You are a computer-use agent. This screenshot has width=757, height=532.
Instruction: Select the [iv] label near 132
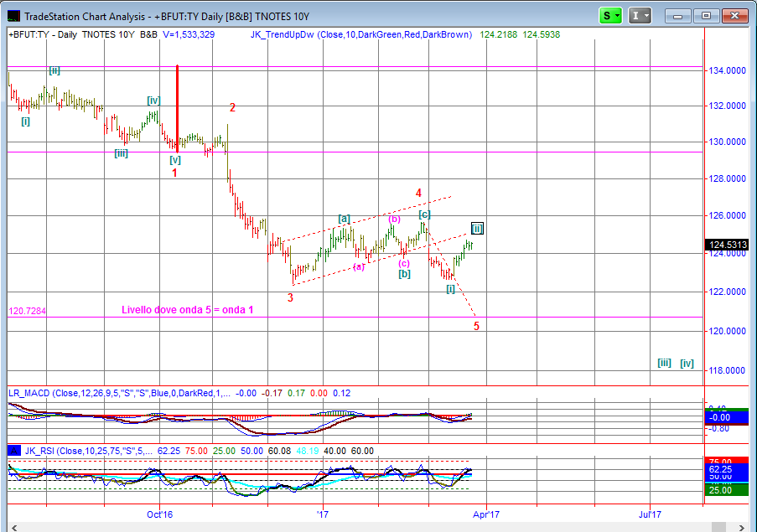tap(153, 101)
